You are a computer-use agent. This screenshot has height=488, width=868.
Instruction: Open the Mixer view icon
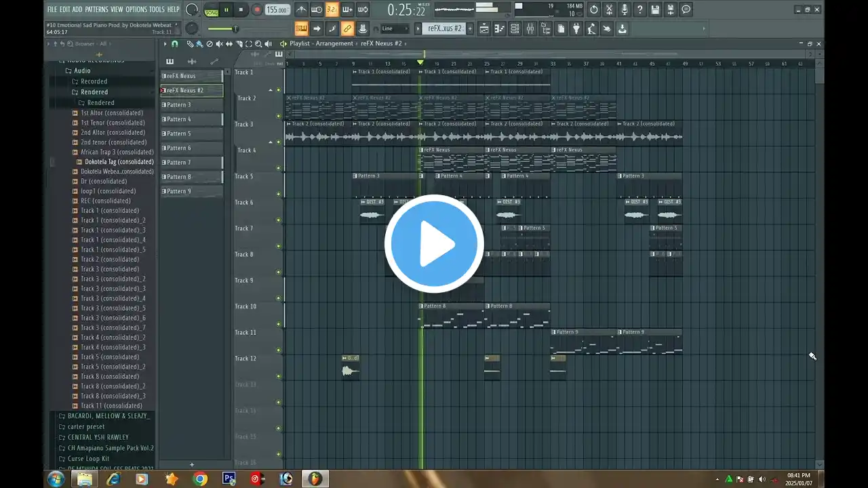[x=530, y=28]
